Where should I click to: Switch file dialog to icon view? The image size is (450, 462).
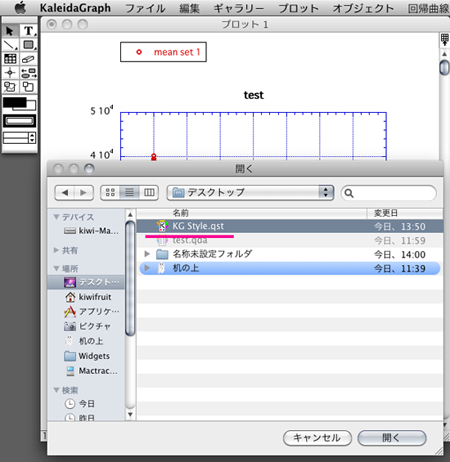[110, 192]
